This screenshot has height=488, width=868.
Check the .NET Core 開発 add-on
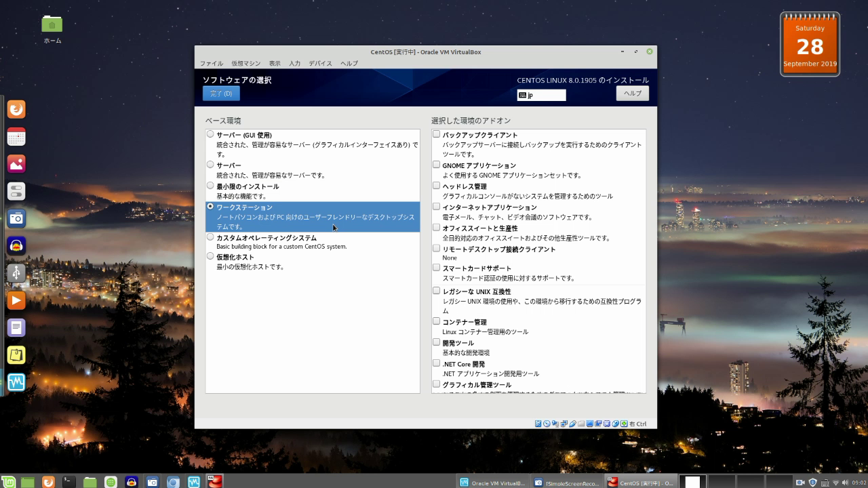coord(437,363)
